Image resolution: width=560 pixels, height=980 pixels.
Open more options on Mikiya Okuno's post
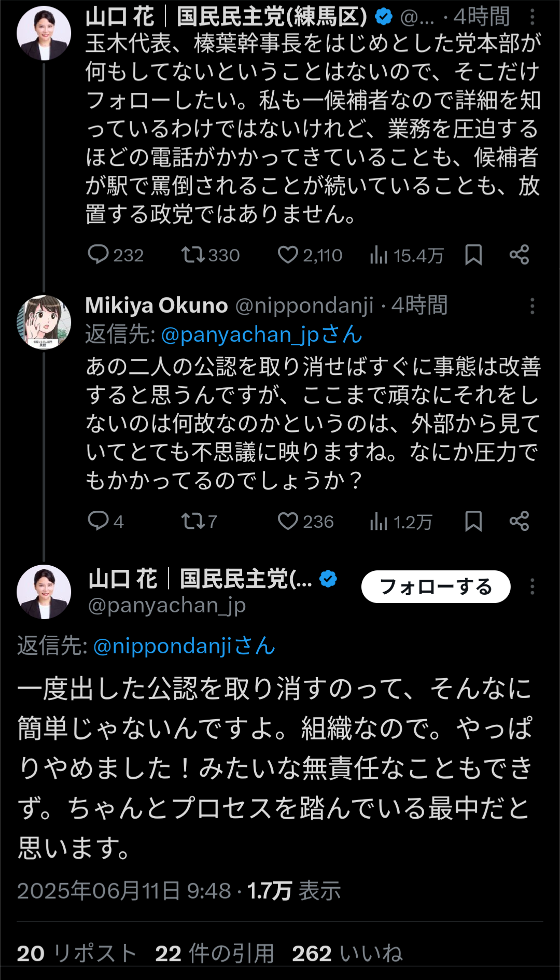pos(532,306)
